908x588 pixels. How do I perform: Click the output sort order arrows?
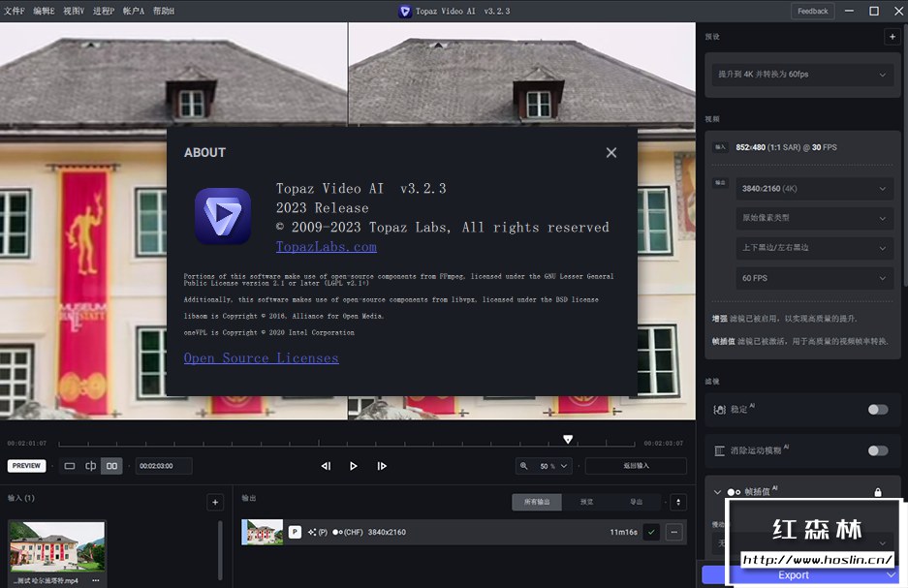(678, 502)
